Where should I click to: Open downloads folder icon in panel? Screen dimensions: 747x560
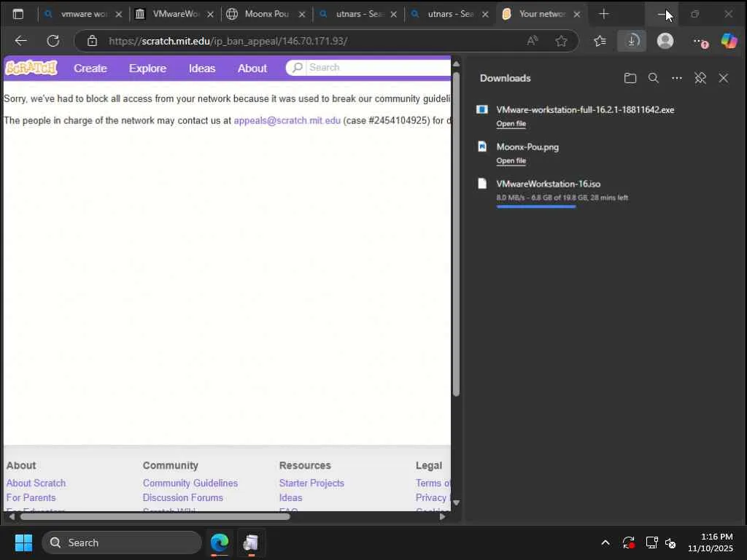pos(630,78)
